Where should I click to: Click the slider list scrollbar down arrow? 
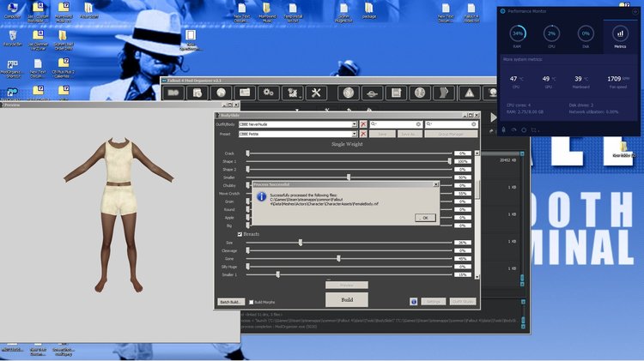click(x=477, y=277)
